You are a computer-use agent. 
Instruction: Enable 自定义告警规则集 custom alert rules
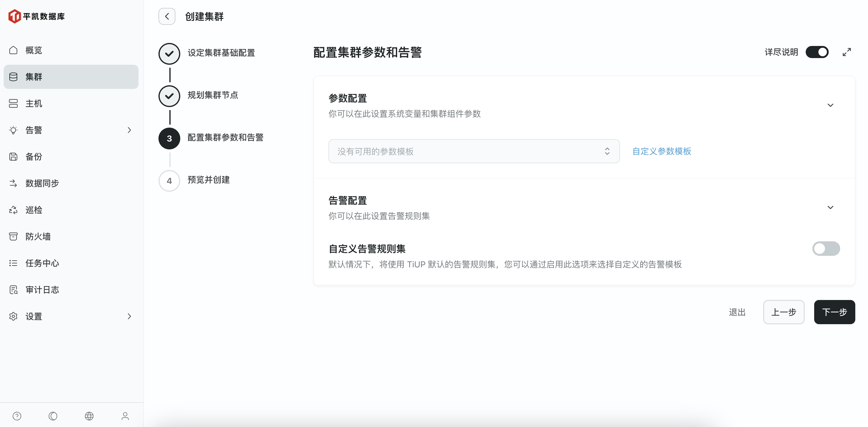click(826, 248)
